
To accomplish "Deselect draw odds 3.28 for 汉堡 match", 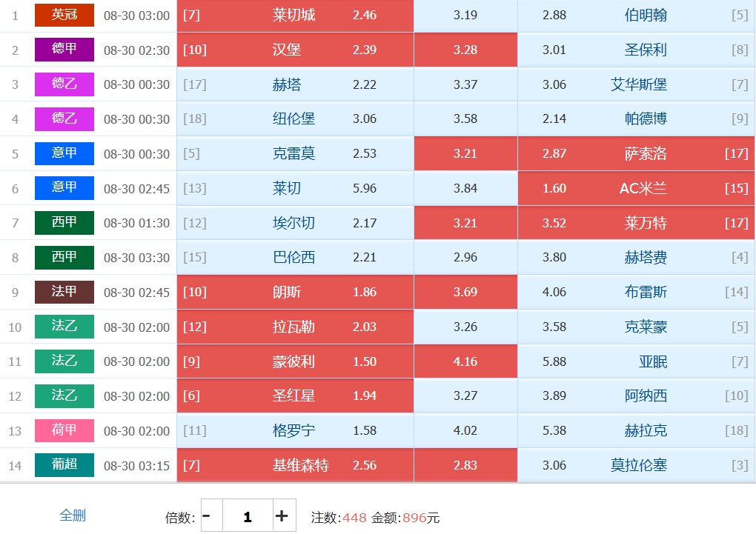I will (465, 50).
